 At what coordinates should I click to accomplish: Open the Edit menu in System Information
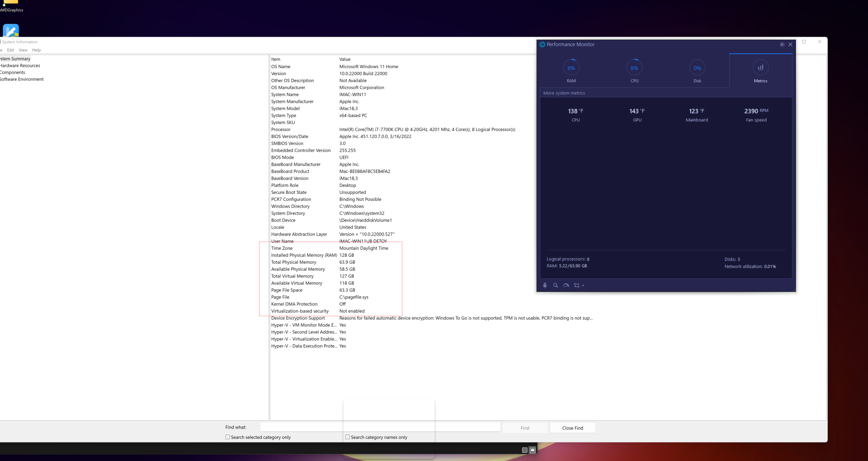click(x=10, y=50)
